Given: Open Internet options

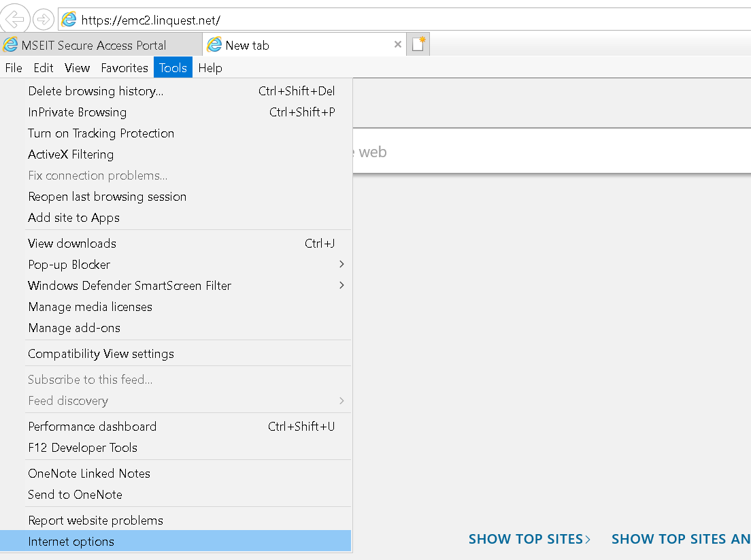Looking at the screenshot, I should pyautogui.click(x=176, y=542).
